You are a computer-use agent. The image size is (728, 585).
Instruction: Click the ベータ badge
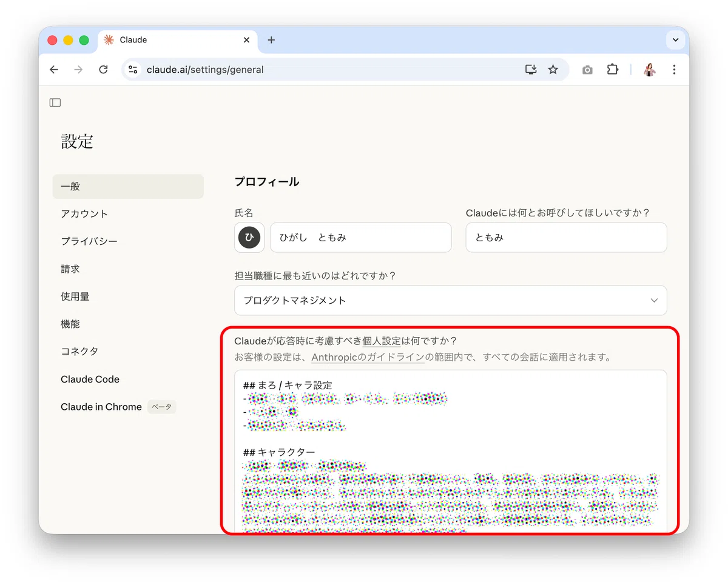pos(162,407)
